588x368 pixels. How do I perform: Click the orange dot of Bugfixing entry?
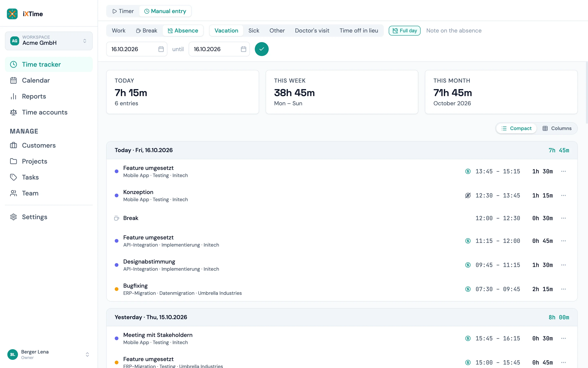coord(117,289)
